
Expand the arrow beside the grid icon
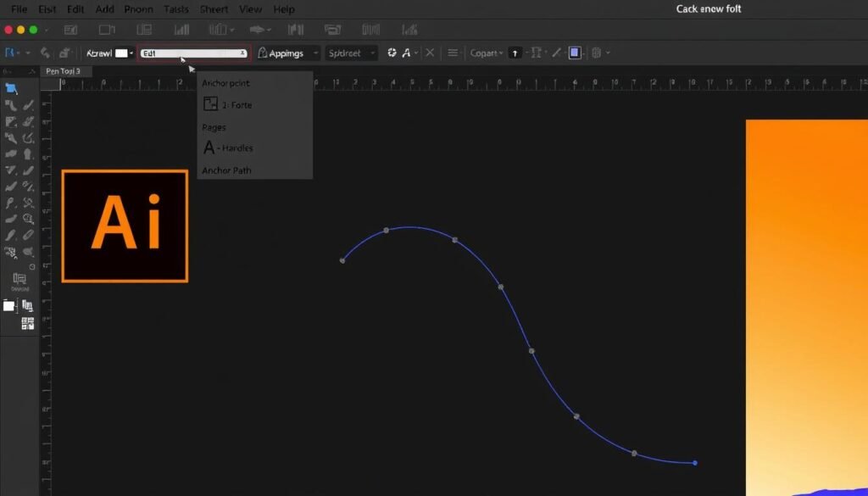pyautogui.click(x=608, y=53)
